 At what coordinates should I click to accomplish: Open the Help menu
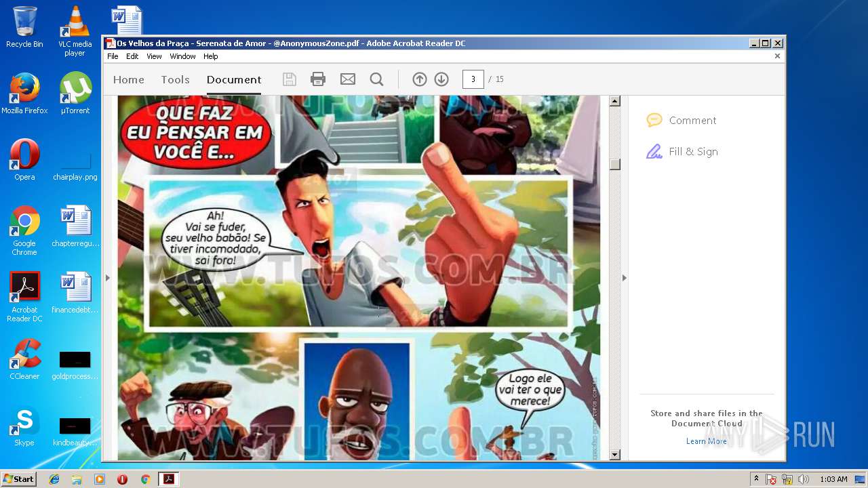pyautogui.click(x=211, y=56)
